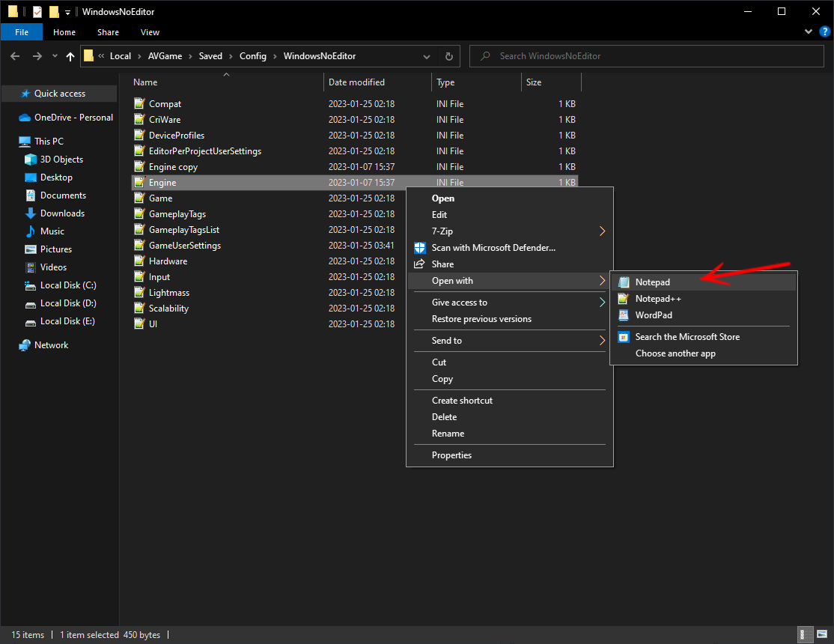Switch to details view icon in status bar
Image resolution: width=834 pixels, height=644 pixels.
806,634
